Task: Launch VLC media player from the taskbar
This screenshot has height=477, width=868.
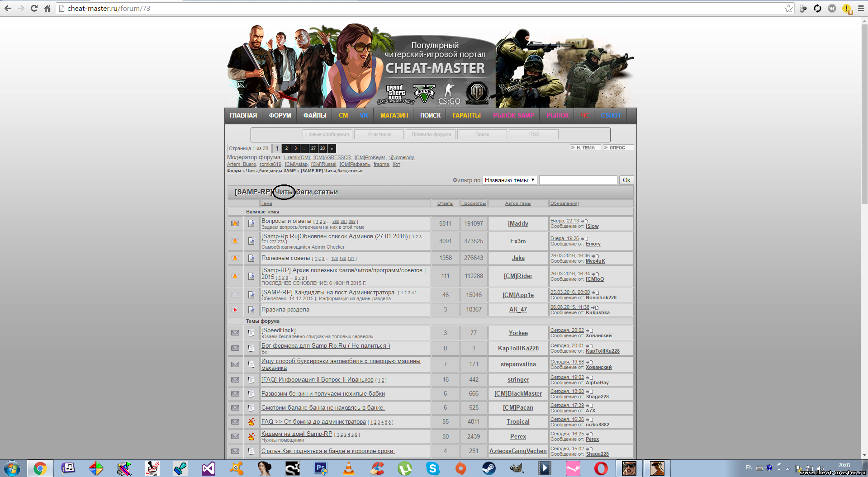Action: [348, 468]
